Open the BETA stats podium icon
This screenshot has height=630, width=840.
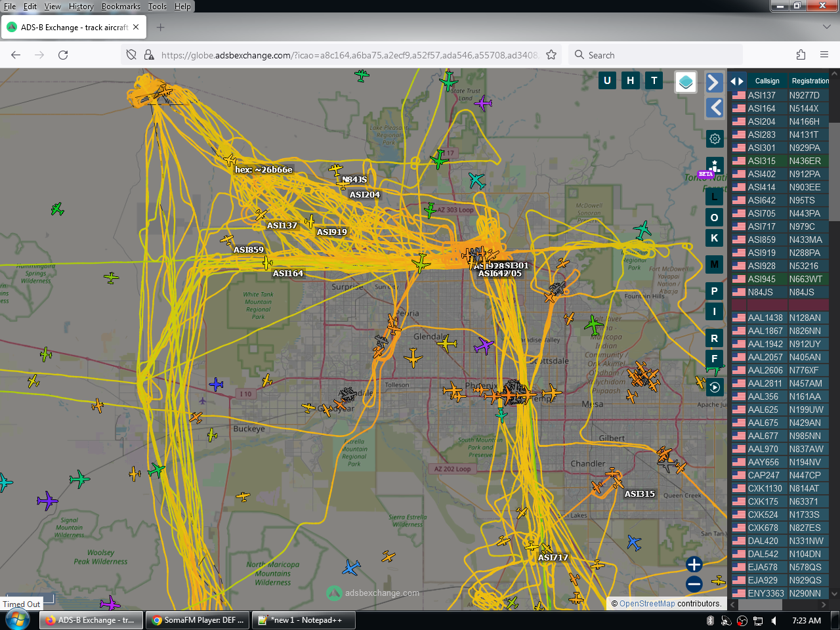pos(715,165)
